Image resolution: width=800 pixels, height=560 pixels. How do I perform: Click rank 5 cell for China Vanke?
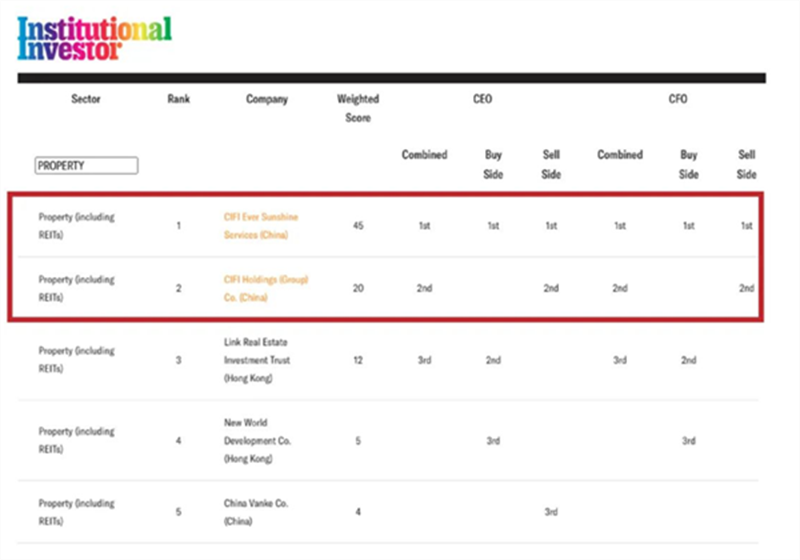point(179,512)
